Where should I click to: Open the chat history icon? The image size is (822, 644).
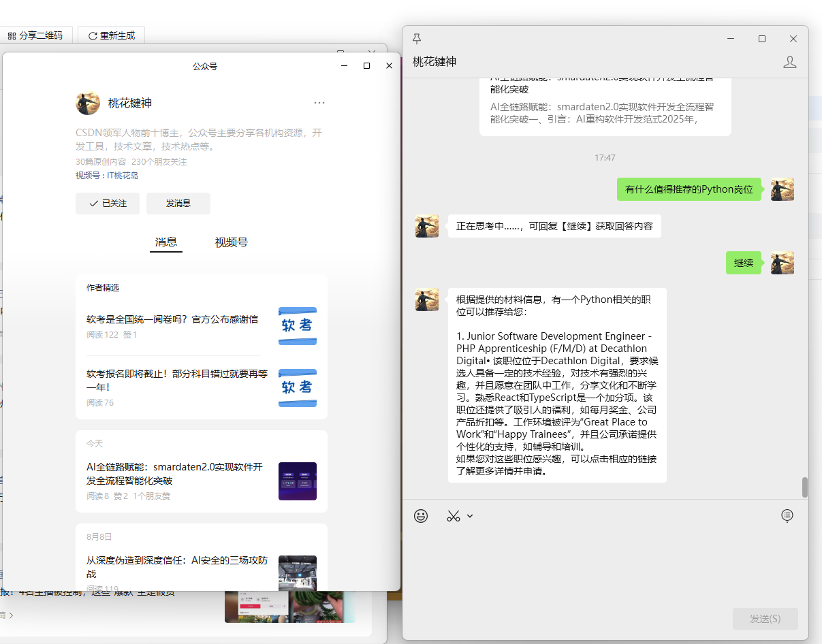pyautogui.click(x=787, y=516)
